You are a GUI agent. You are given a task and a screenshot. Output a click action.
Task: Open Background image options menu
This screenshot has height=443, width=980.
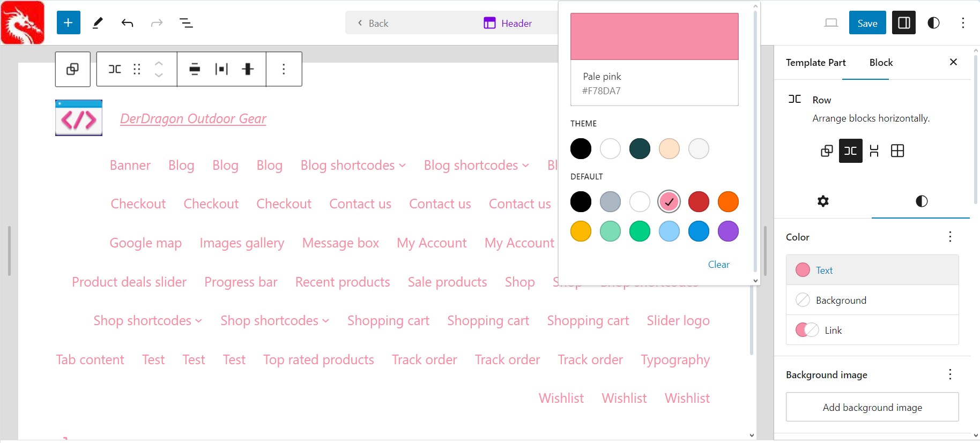coord(950,374)
